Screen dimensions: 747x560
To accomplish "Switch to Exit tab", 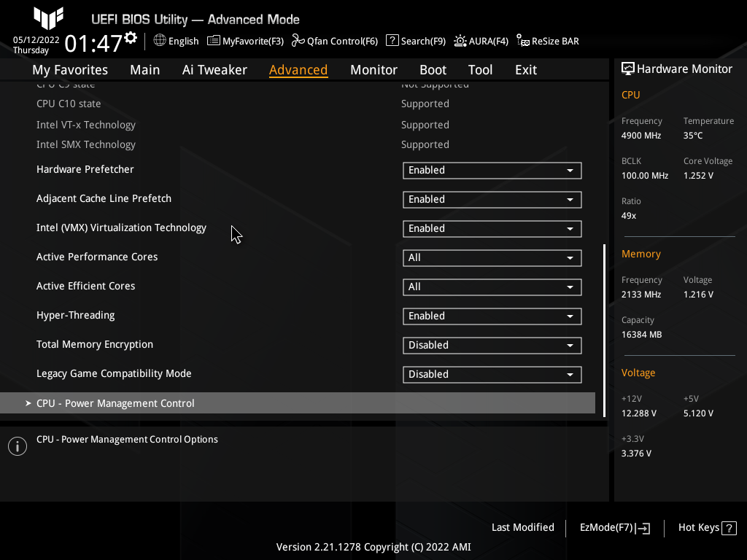I will click(x=526, y=70).
